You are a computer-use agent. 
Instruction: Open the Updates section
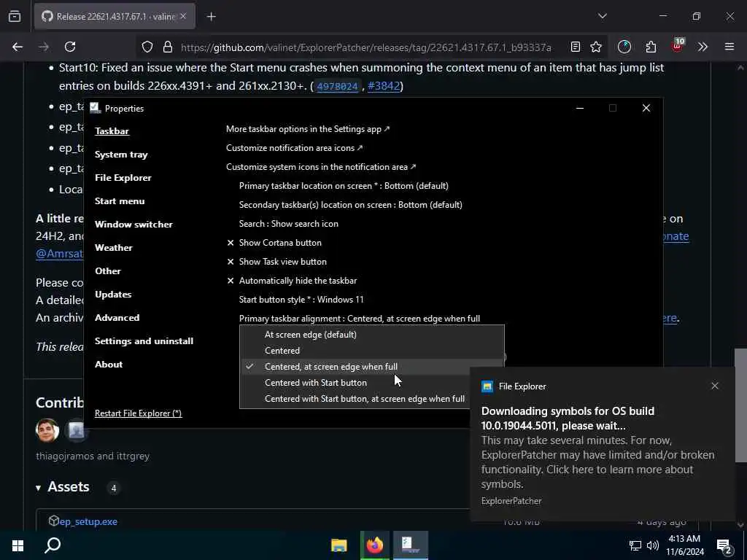(x=113, y=295)
